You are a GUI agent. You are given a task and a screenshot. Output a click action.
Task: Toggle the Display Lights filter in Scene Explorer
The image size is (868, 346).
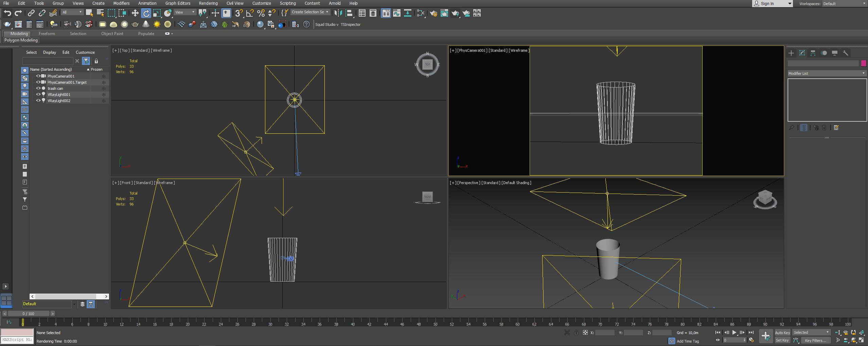click(x=25, y=86)
